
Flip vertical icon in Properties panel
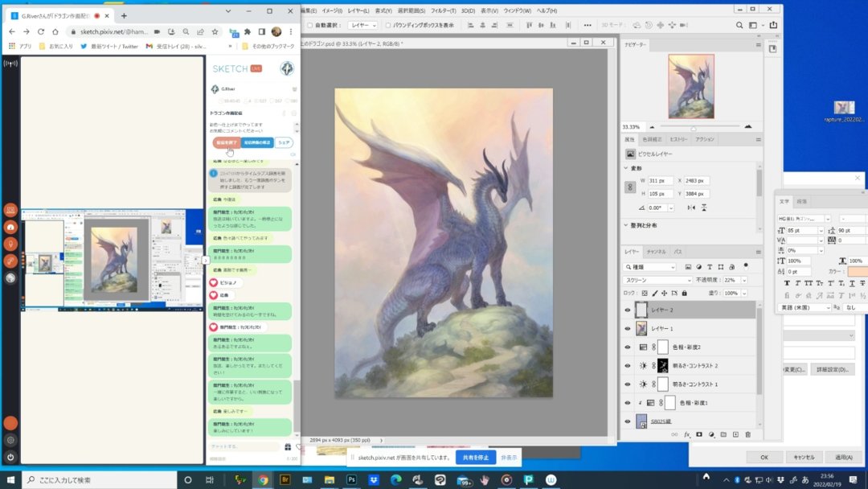pyautogui.click(x=703, y=208)
